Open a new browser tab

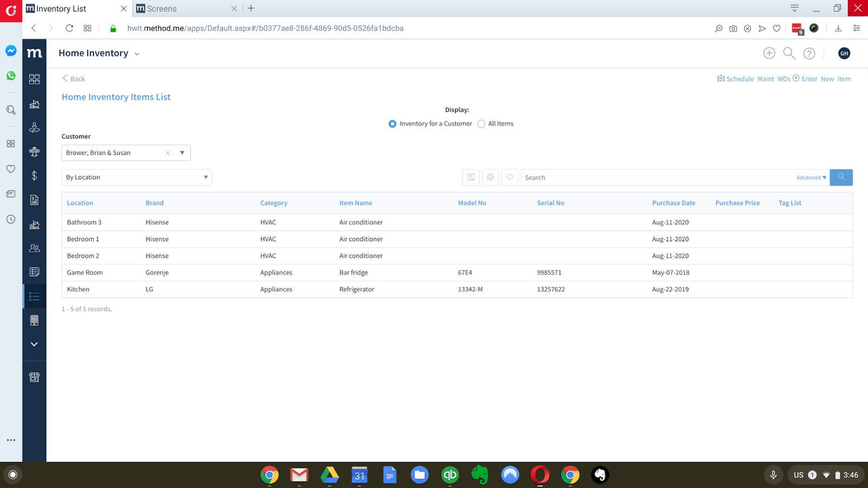(251, 9)
